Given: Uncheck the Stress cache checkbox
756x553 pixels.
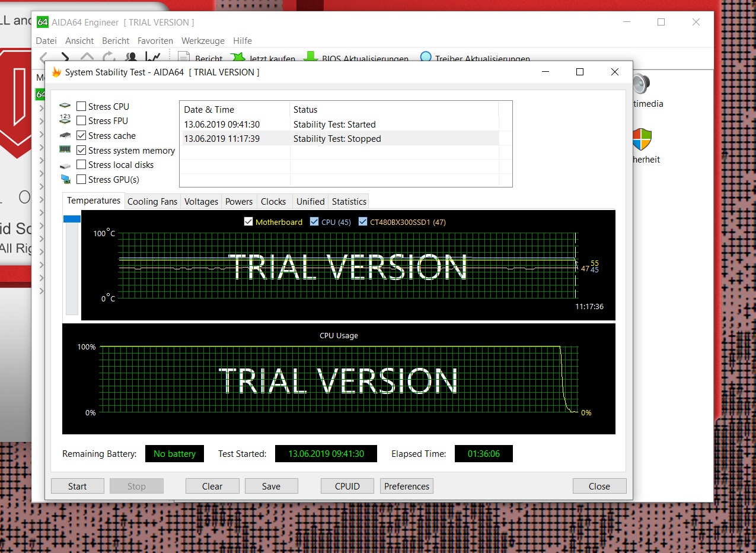Looking at the screenshot, I should [x=81, y=136].
